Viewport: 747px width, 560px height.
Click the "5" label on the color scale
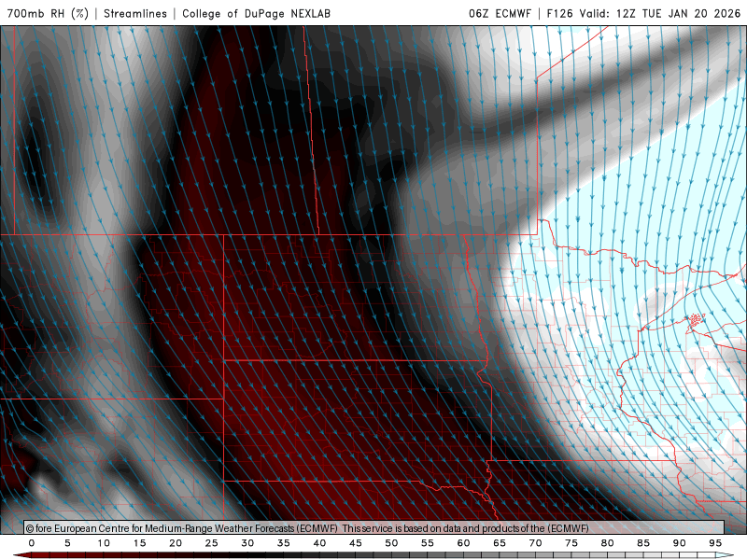[67, 543]
